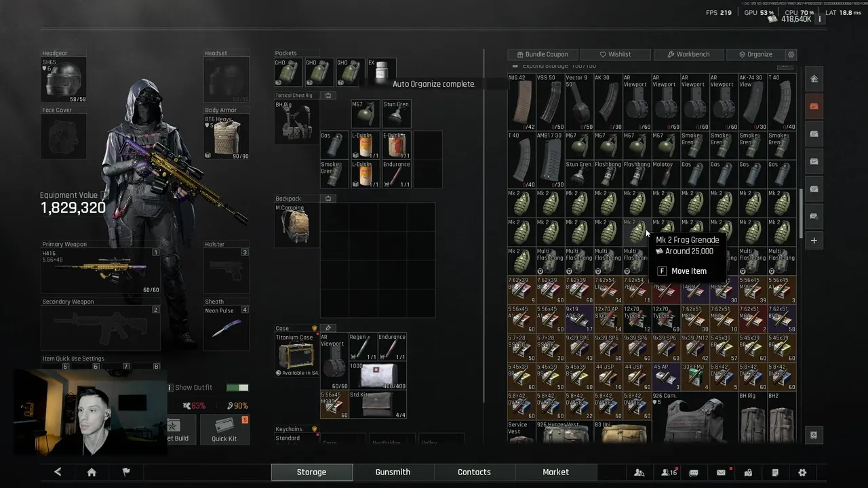Select the BH2 rig in storage
The image size is (868, 488).
781,417
